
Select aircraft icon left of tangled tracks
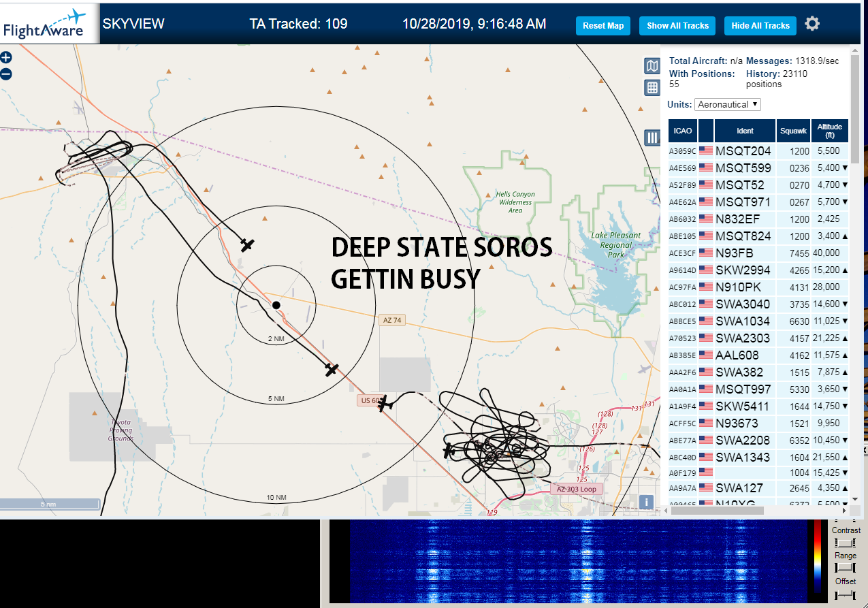pos(449,451)
